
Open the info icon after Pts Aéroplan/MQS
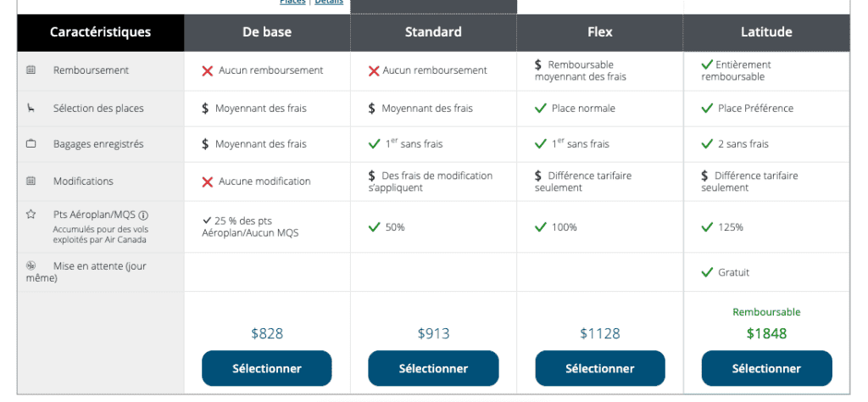(143, 215)
